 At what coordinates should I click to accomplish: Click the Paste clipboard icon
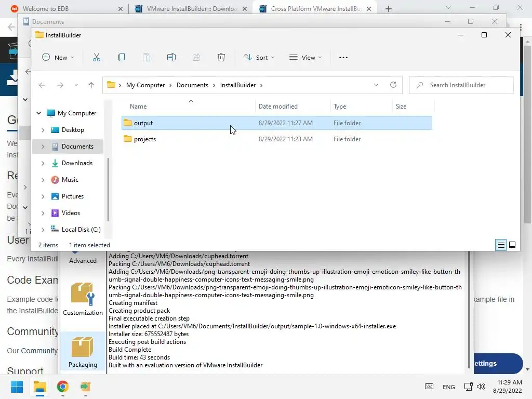pyautogui.click(x=146, y=57)
